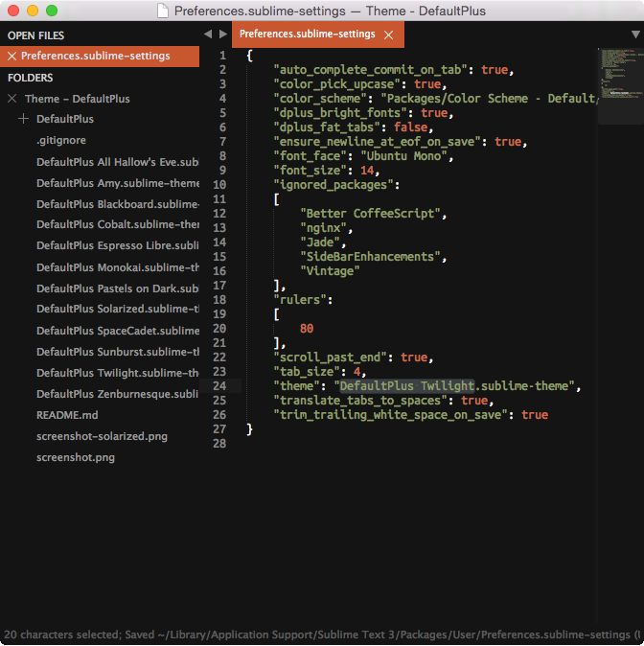The image size is (644, 646).
Task: Open DefaultPlus Espresso Libre theme file
Action: click(118, 245)
